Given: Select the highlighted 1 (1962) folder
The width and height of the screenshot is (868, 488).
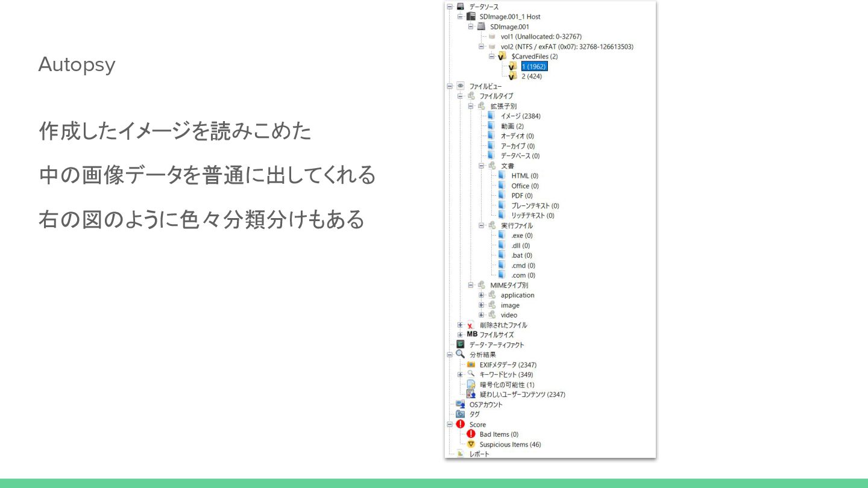Looking at the screenshot, I should tap(534, 66).
